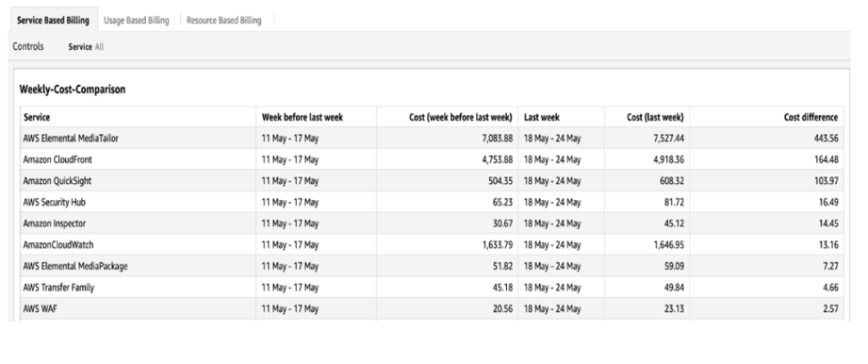Viewport: 868px width, 364px height.
Task: Click the 13.16 cost difference value
Action: point(827,245)
